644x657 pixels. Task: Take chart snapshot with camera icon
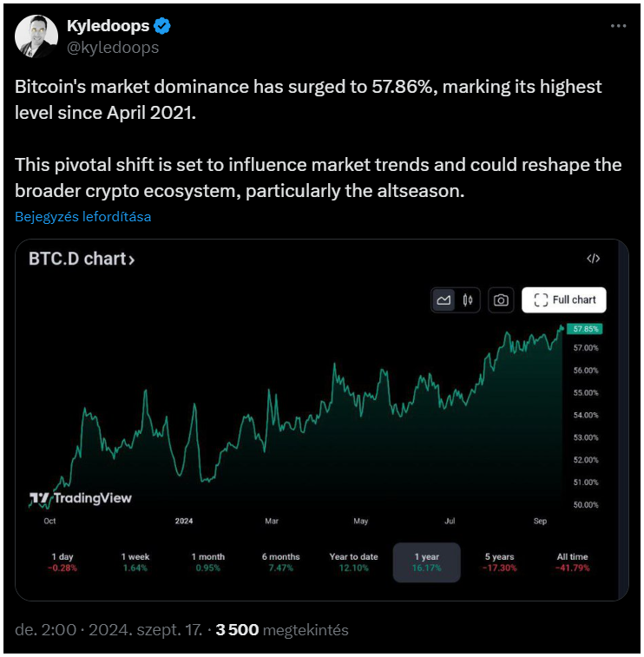point(501,300)
